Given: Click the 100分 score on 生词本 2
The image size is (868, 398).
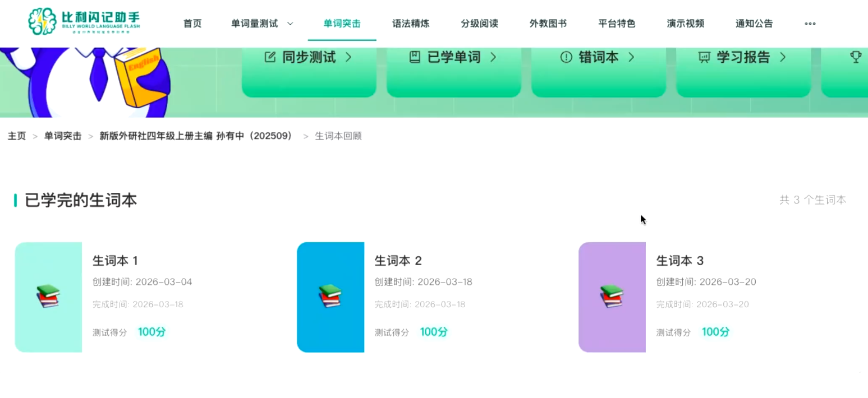Looking at the screenshot, I should pos(434,332).
